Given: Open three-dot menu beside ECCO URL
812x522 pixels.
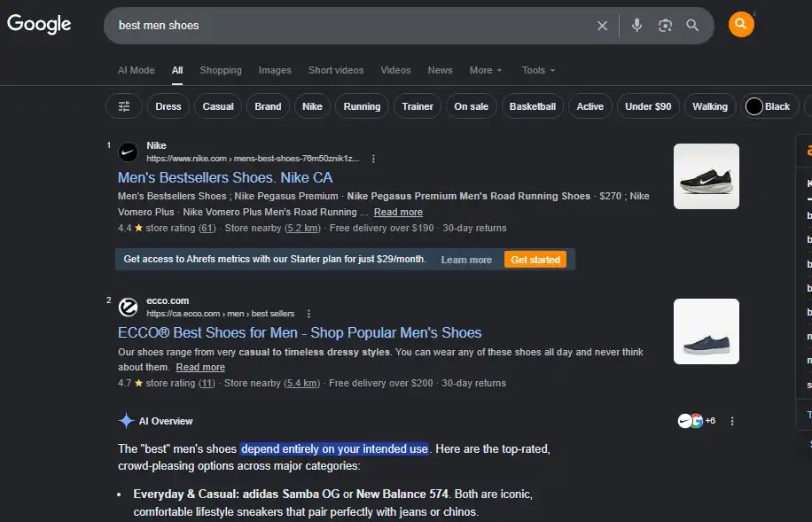Looking at the screenshot, I should pyautogui.click(x=308, y=314).
